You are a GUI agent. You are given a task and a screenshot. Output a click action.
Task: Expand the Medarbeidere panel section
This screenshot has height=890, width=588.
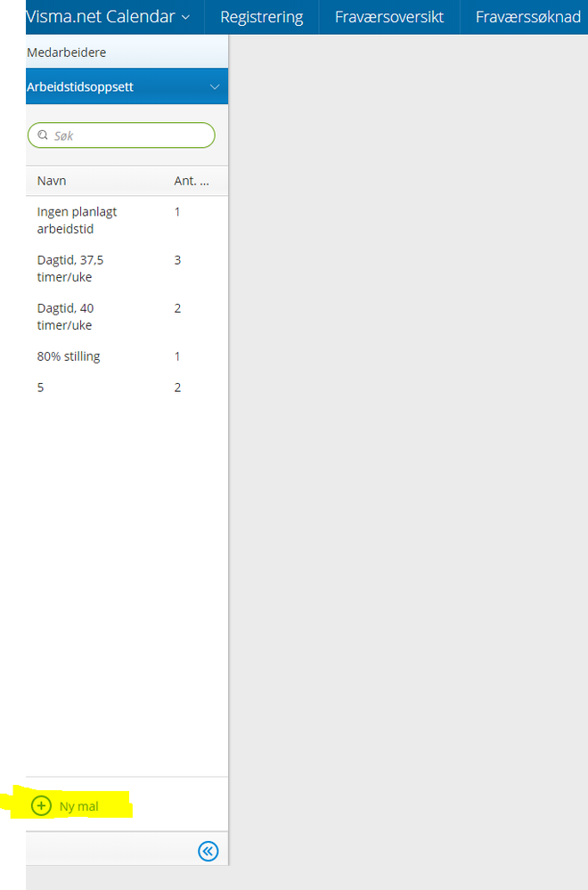click(67, 53)
